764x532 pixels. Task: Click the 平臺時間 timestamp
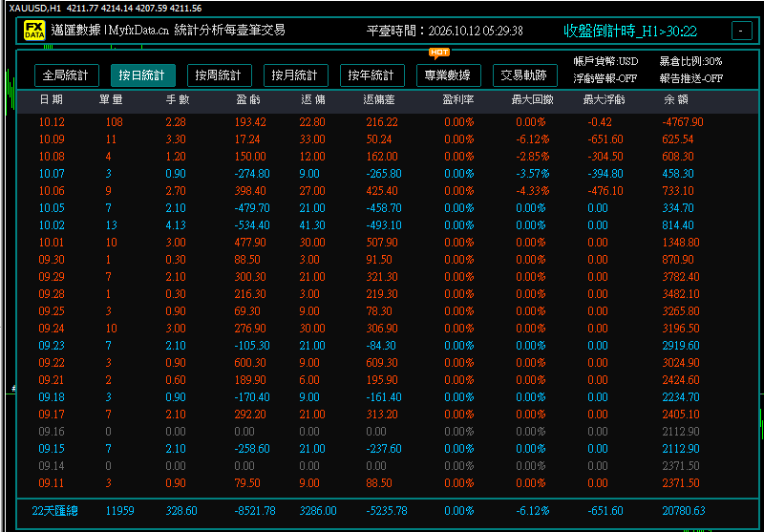tap(445, 32)
